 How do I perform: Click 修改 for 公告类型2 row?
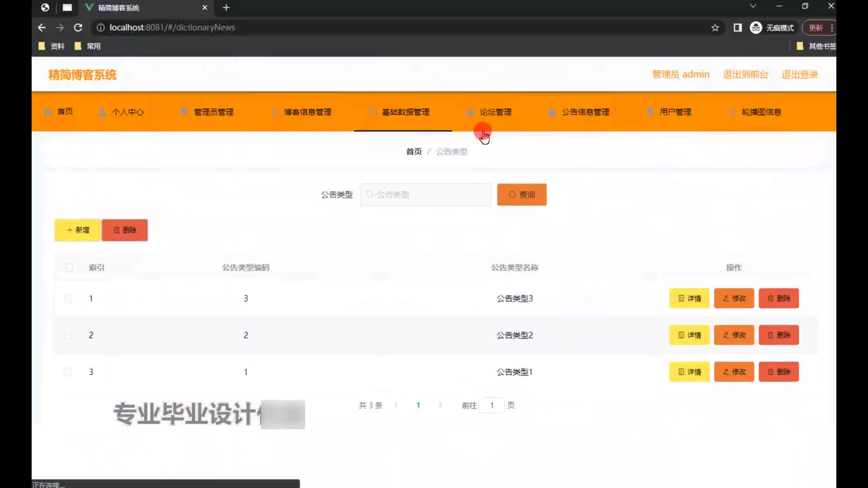pyautogui.click(x=734, y=335)
